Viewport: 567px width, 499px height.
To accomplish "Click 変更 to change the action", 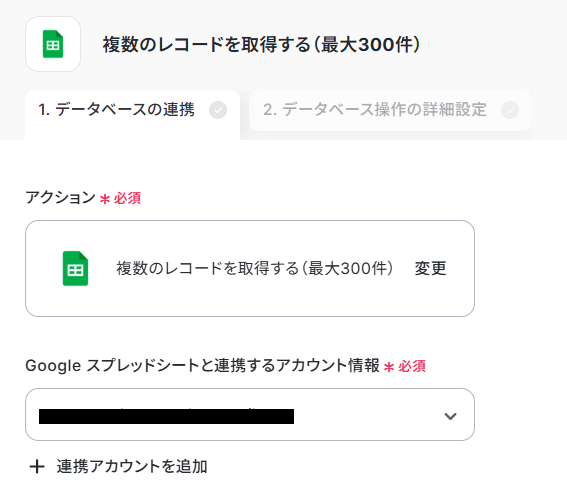I will click(430, 268).
